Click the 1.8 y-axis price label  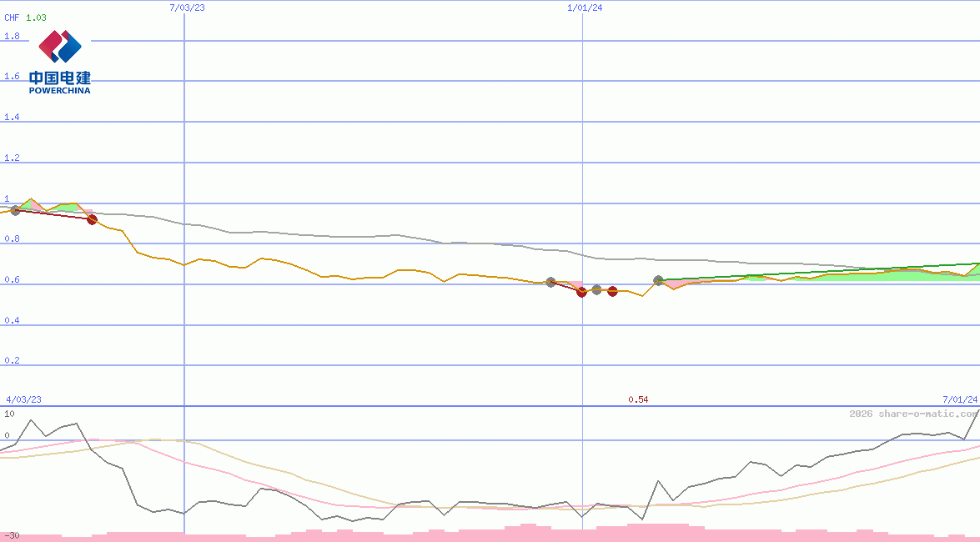pyautogui.click(x=12, y=37)
